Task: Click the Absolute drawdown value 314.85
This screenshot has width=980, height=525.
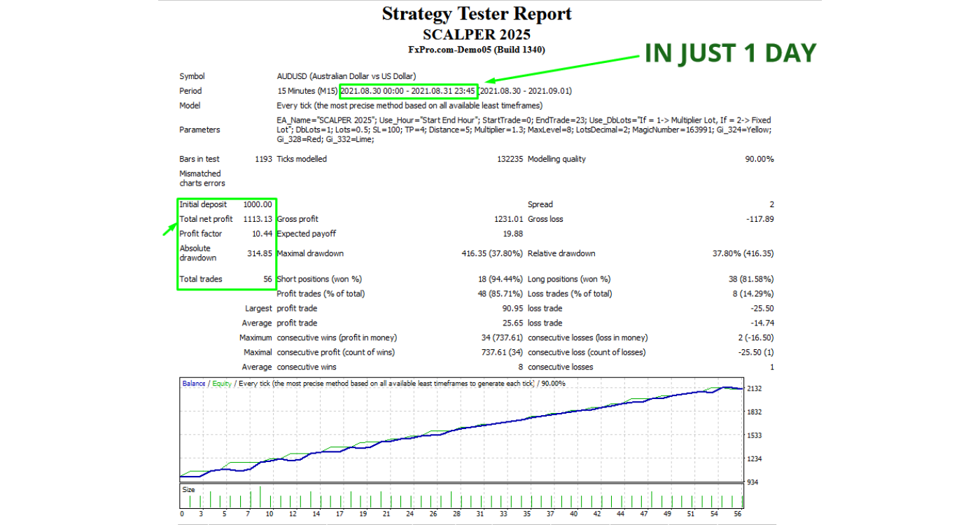Action: tap(260, 253)
